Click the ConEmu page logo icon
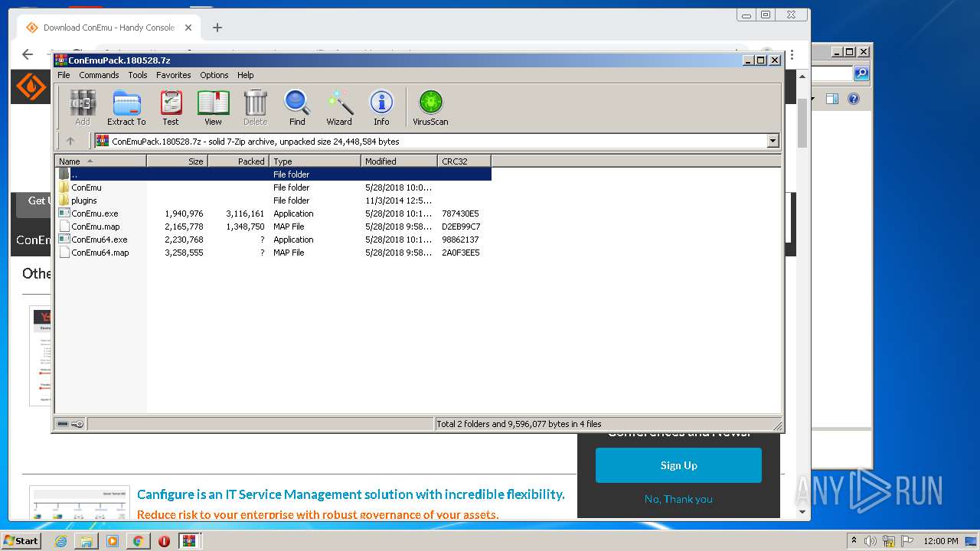This screenshot has height=551, width=980. tap(31, 86)
